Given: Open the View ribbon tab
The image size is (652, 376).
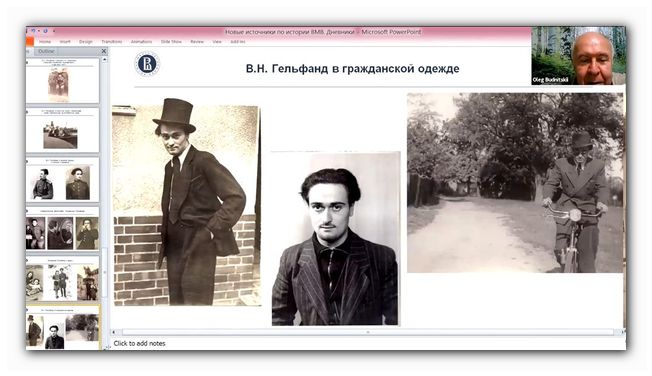Looking at the screenshot, I should pyautogui.click(x=217, y=42).
